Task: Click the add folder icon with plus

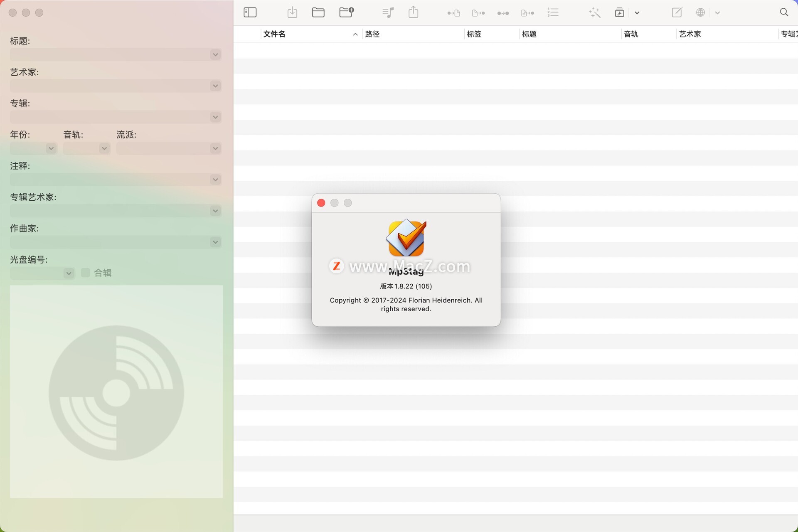Action: [346, 12]
